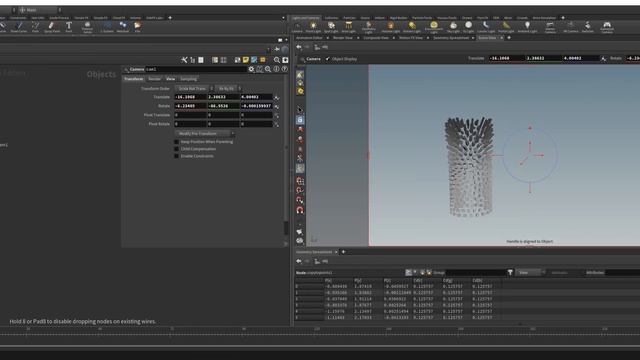This screenshot has width=640, height=360.
Task: Select the Point Light shelf tool
Action: tap(313, 27)
